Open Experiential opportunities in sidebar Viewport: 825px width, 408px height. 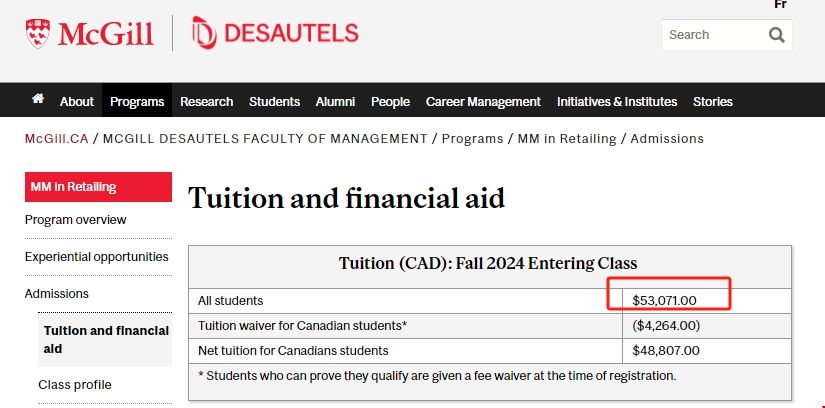click(x=97, y=257)
